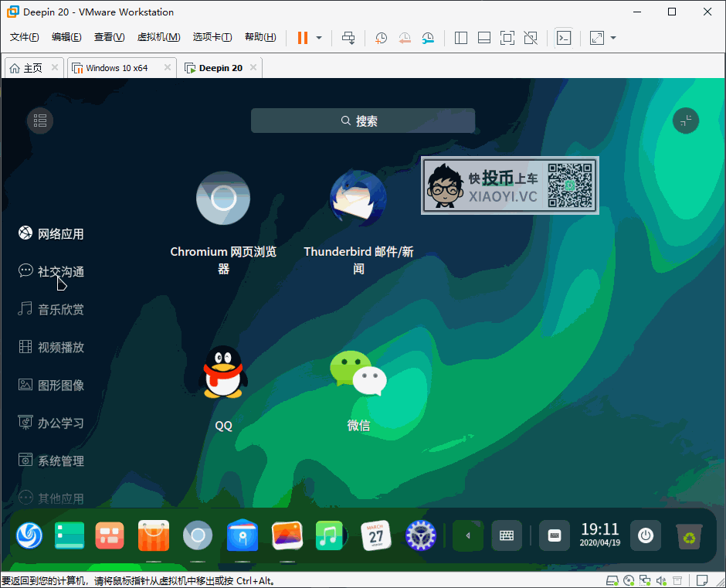Viewport: 726px width, 588px height.
Task: Open the snapshot manager wrench icon
Action: [x=428, y=37]
